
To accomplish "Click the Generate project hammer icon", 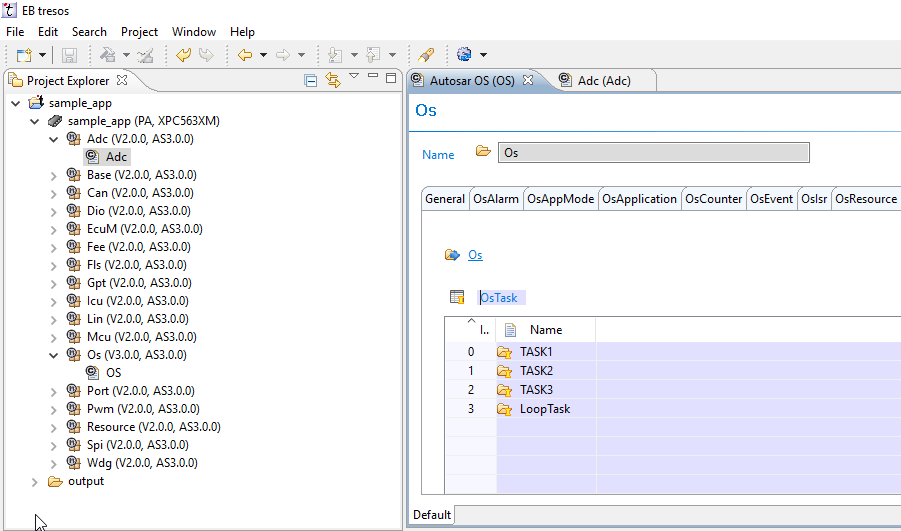I will (108, 55).
